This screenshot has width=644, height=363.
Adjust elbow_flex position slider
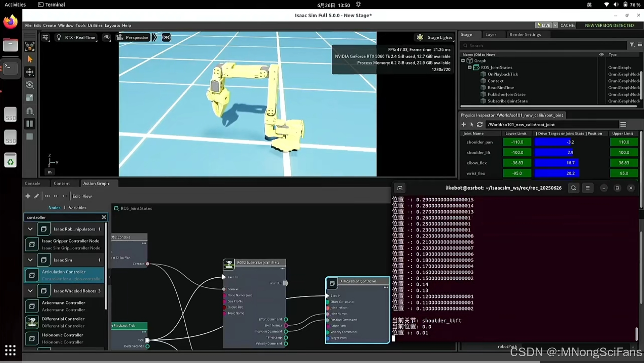click(x=570, y=163)
